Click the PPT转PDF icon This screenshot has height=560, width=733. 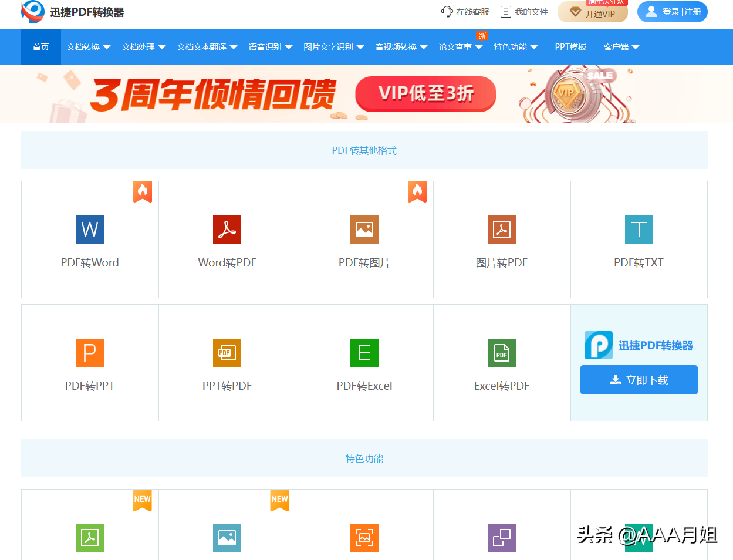coord(227,353)
